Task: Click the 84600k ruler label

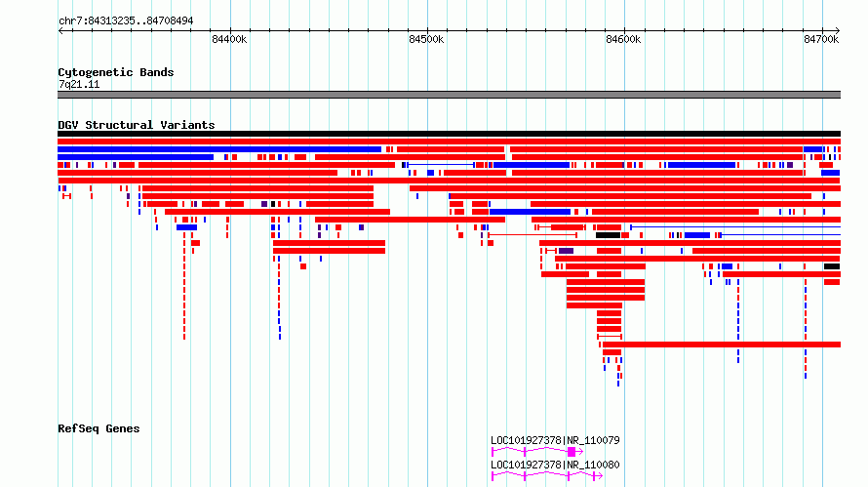Action: 623,39
